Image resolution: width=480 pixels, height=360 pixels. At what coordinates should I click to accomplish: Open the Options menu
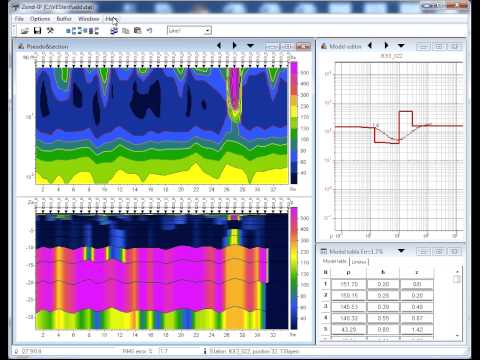(x=40, y=19)
